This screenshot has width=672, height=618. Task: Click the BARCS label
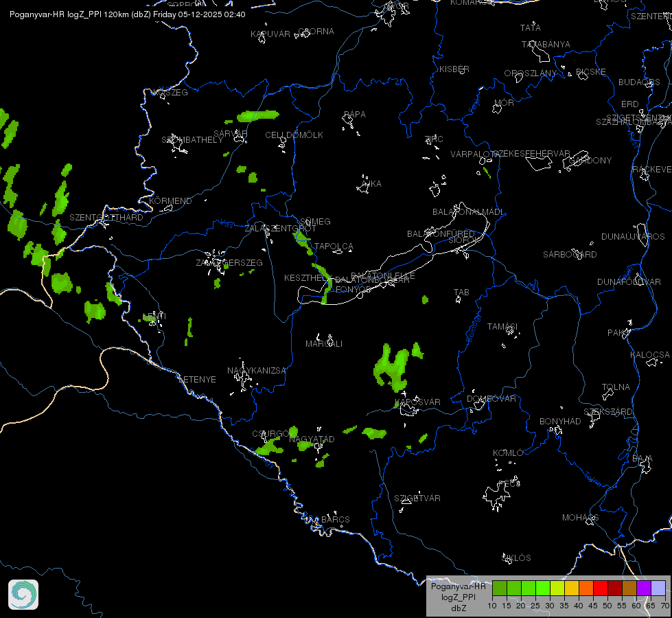point(336,520)
